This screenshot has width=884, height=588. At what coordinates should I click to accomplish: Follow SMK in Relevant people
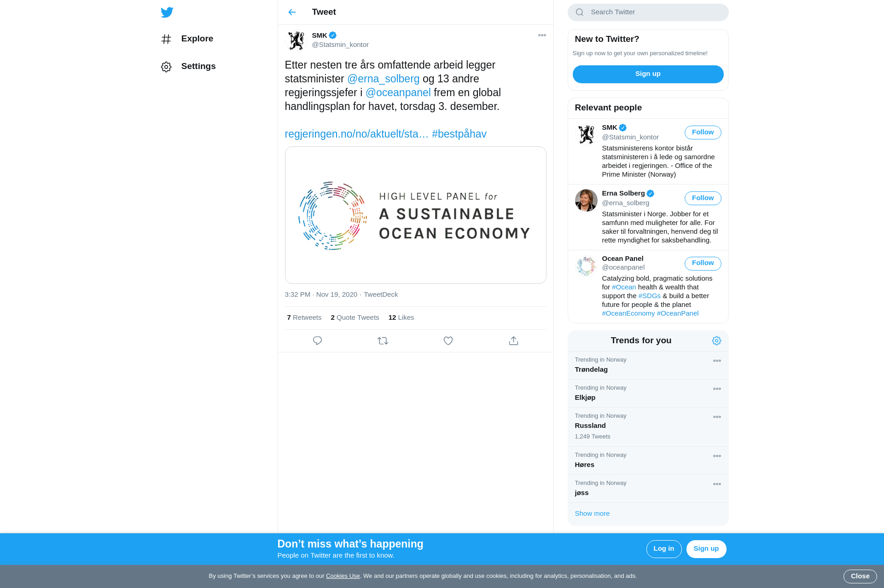703,133
